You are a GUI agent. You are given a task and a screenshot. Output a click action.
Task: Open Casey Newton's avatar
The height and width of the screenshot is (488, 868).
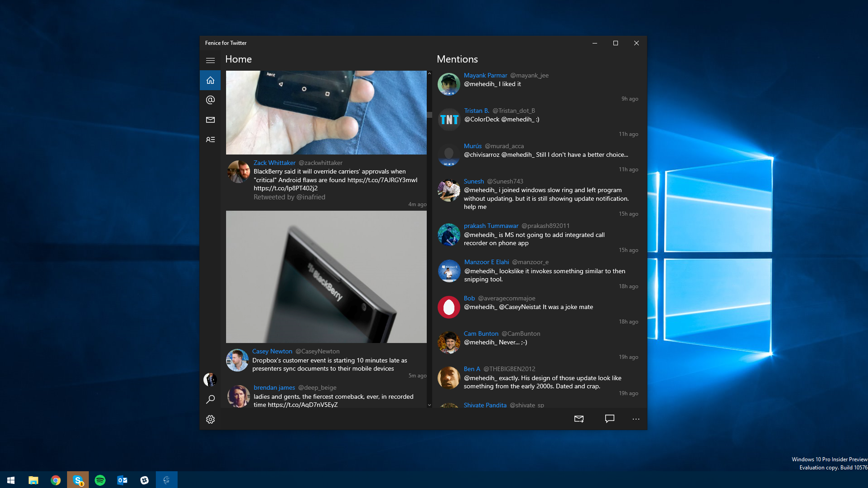pos(237,360)
